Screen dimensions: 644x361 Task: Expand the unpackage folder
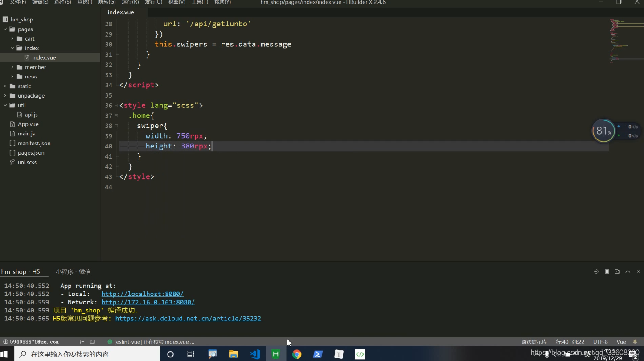pyautogui.click(x=5, y=96)
